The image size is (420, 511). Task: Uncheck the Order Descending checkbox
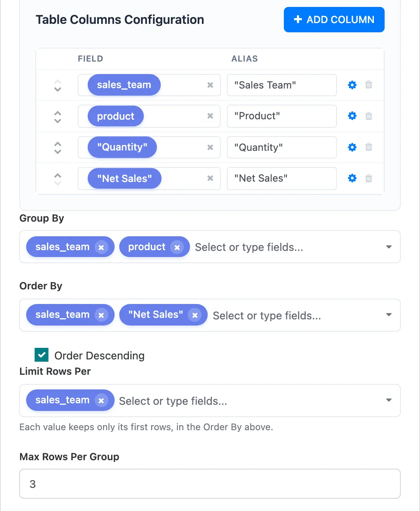click(x=42, y=355)
